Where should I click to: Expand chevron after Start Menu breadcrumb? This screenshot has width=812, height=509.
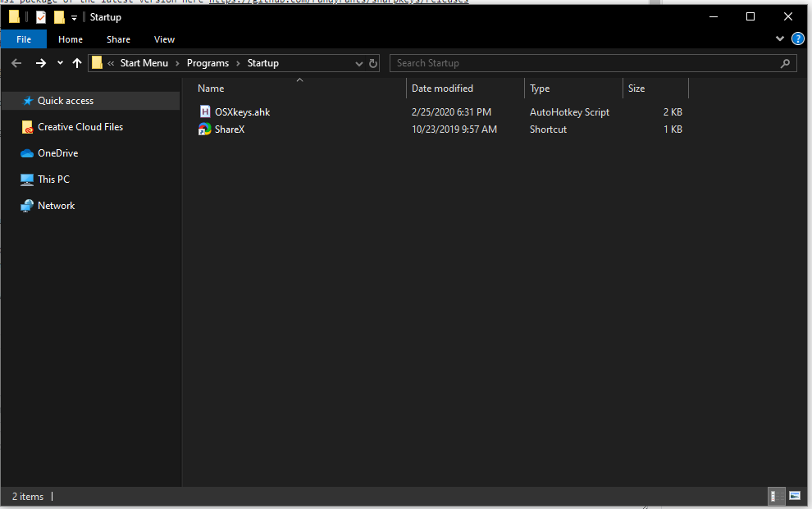(178, 63)
